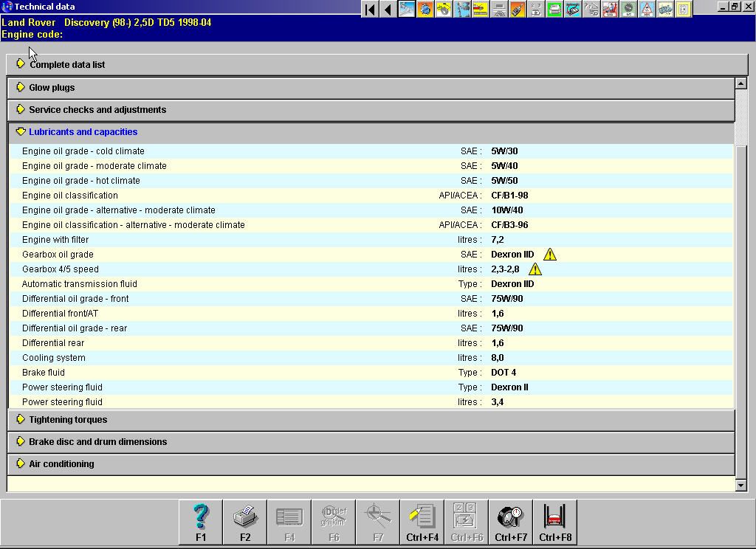
Task: Expand Service checks and adjustments
Action: pyautogui.click(x=371, y=110)
